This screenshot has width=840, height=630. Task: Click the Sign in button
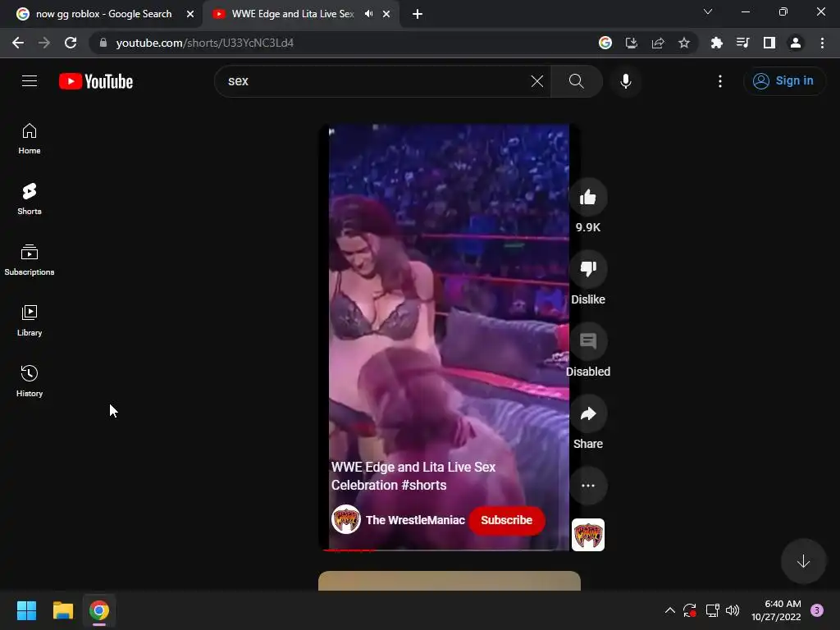tap(784, 81)
